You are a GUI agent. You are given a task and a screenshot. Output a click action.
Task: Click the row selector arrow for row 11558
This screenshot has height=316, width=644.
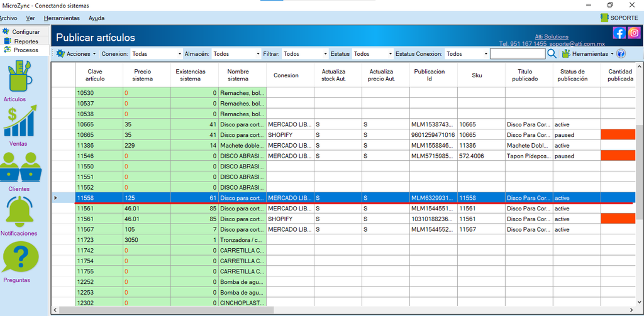pyautogui.click(x=56, y=198)
